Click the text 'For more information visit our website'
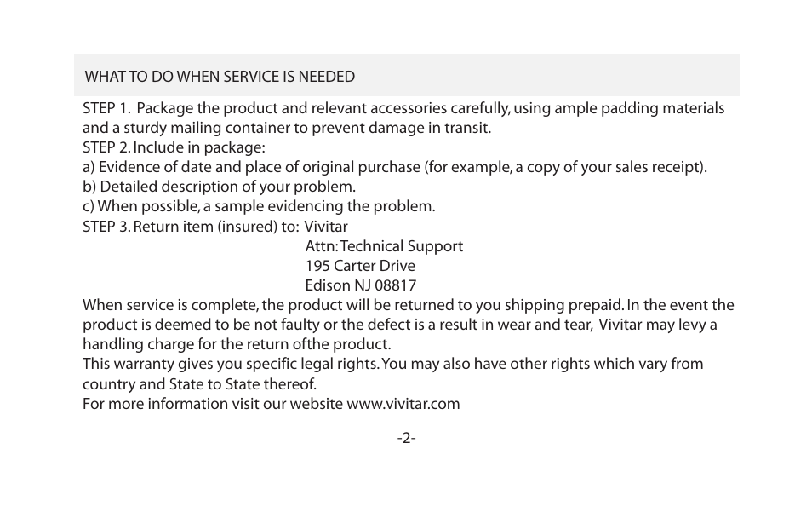812x518 pixels. pyautogui.click(x=212, y=403)
